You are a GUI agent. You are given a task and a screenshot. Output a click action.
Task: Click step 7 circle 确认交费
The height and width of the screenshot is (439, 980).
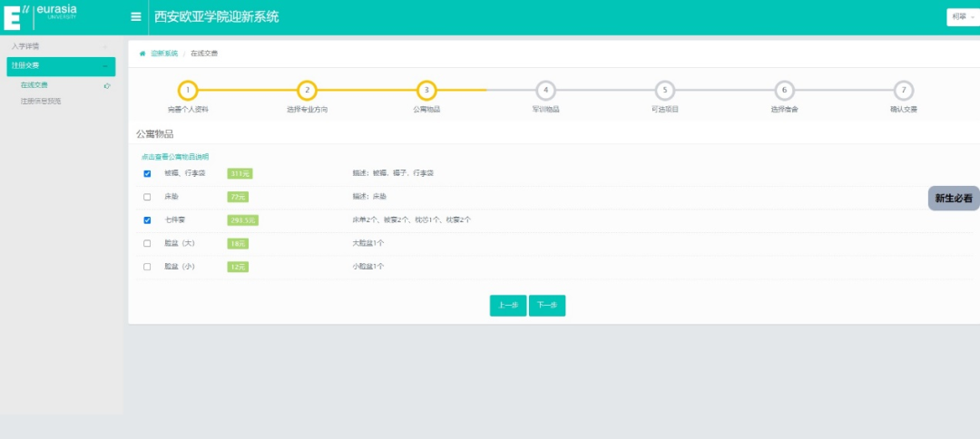tap(903, 90)
